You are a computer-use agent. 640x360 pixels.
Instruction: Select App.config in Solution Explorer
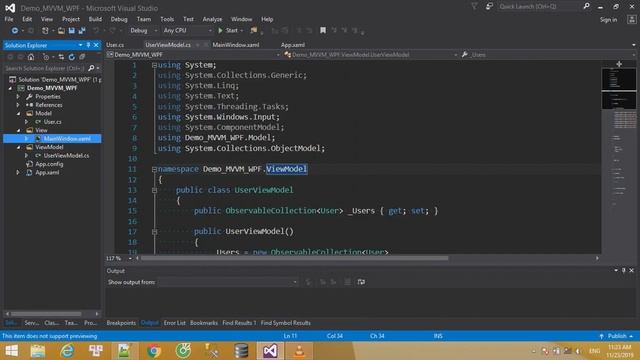pyautogui.click(x=49, y=164)
